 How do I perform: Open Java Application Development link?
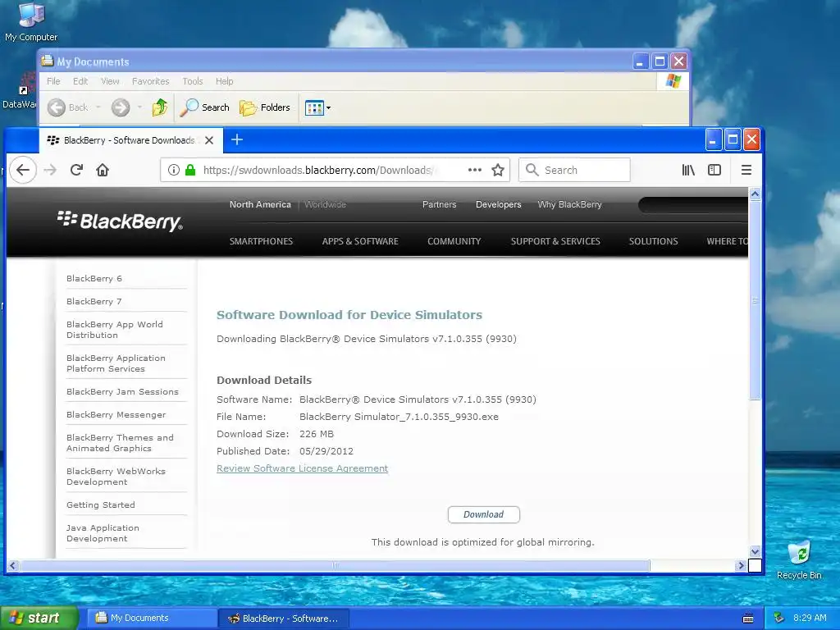pos(103,533)
